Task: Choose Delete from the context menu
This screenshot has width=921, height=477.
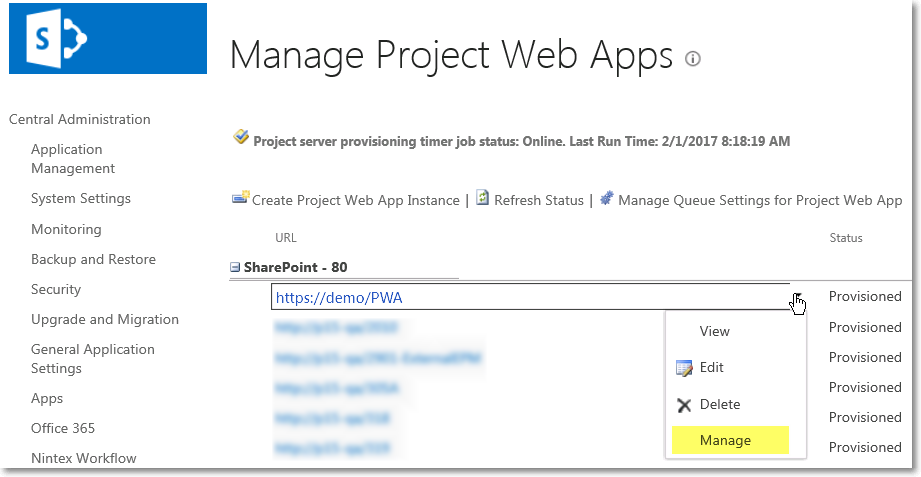Action: 720,405
